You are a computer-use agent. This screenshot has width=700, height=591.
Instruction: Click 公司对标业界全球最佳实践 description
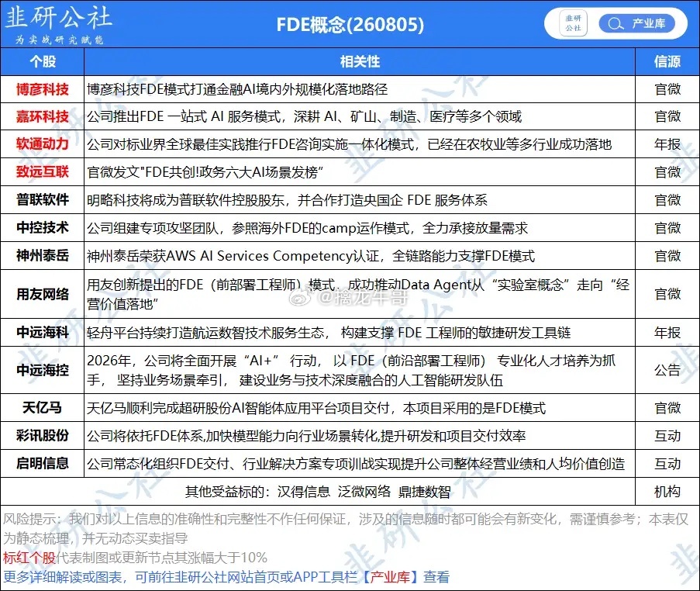coord(349,144)
